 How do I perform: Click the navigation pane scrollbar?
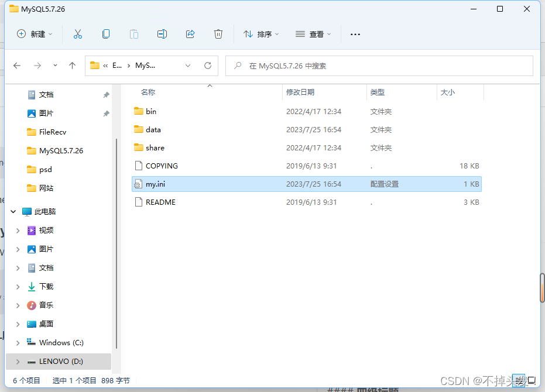click(116, 243)
